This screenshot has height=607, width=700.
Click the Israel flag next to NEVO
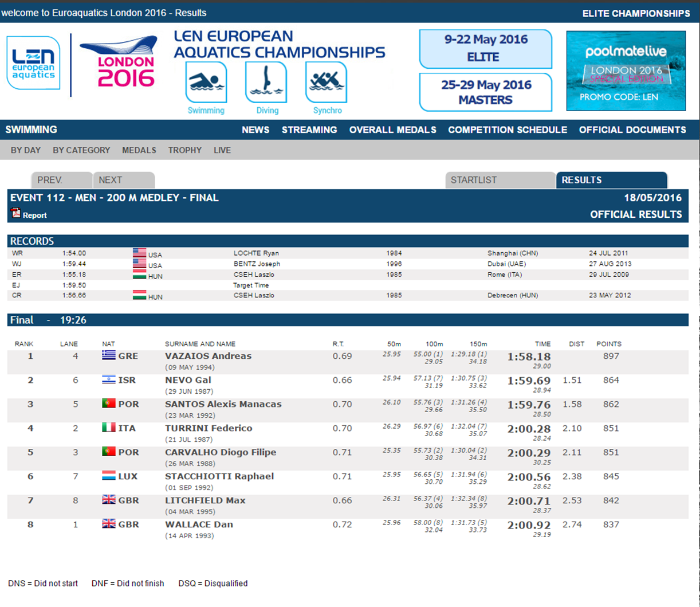pos(108,380)
